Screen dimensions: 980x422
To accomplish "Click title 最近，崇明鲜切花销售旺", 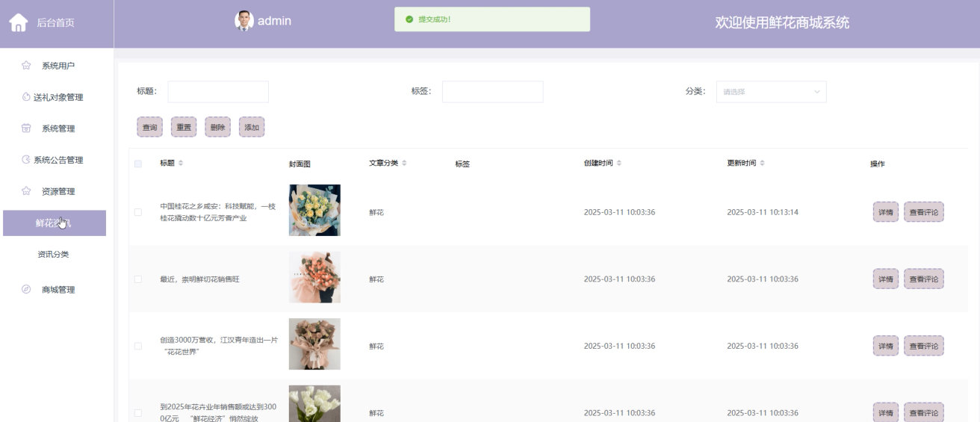I will click(200, 279).
